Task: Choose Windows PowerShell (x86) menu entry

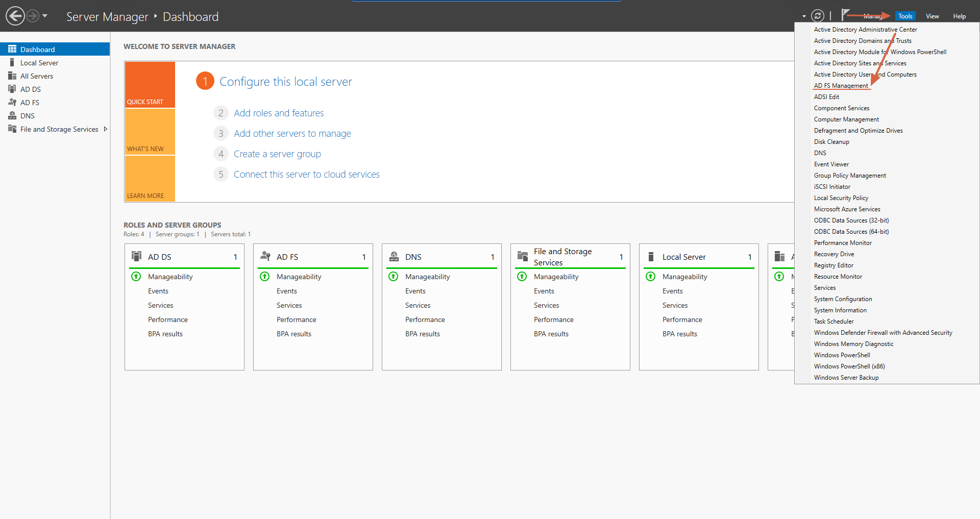Action: click(849, 366)
